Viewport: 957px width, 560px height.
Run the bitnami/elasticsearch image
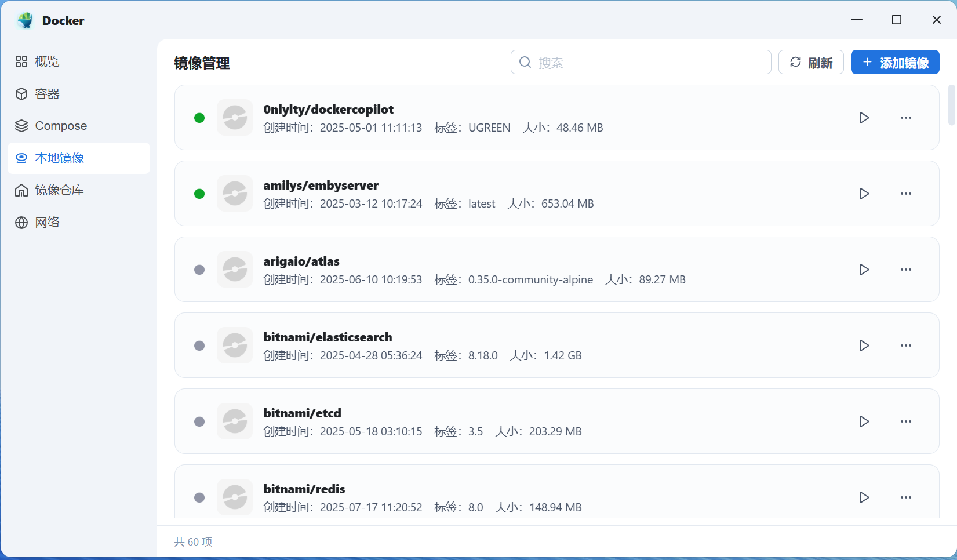click(864, 346)
